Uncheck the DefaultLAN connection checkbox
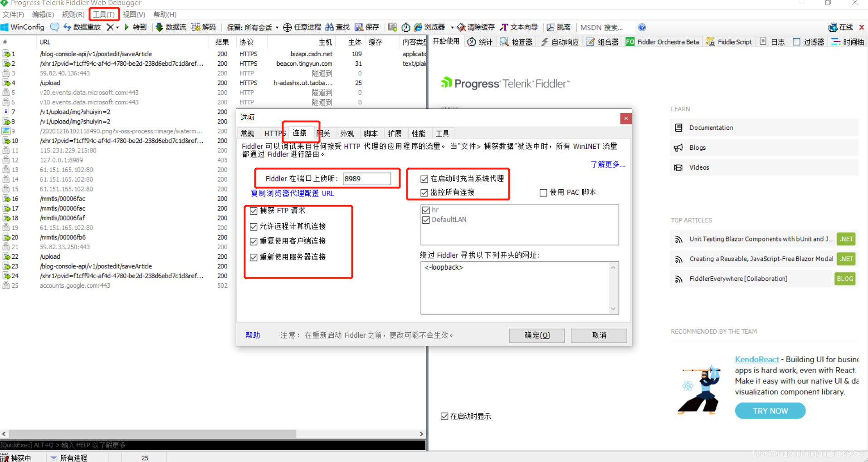Viewport: 868px width, 462px height. 426,220
